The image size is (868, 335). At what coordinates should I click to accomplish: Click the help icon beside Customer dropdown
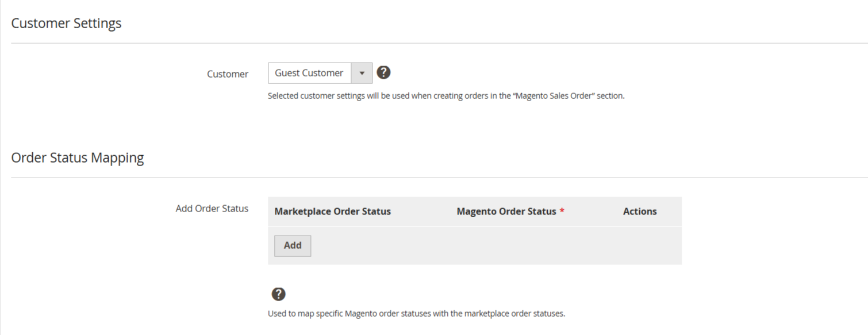click(383, 73)
